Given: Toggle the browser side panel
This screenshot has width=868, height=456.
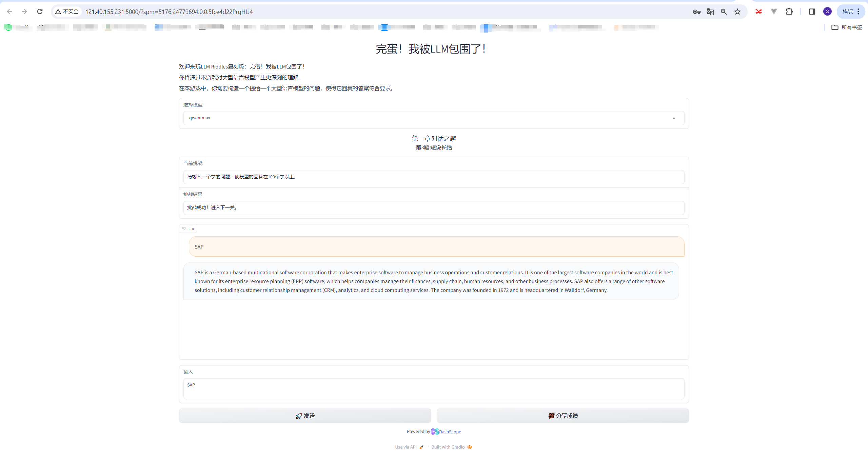Looking at the screenshot, I should point(812,12).
